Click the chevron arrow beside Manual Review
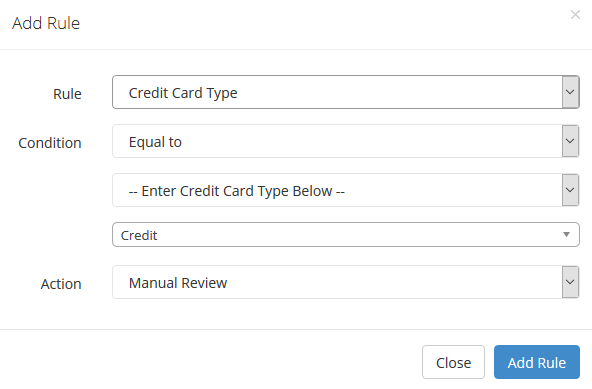Screen dimensions: 592x389 pos(570,282)
